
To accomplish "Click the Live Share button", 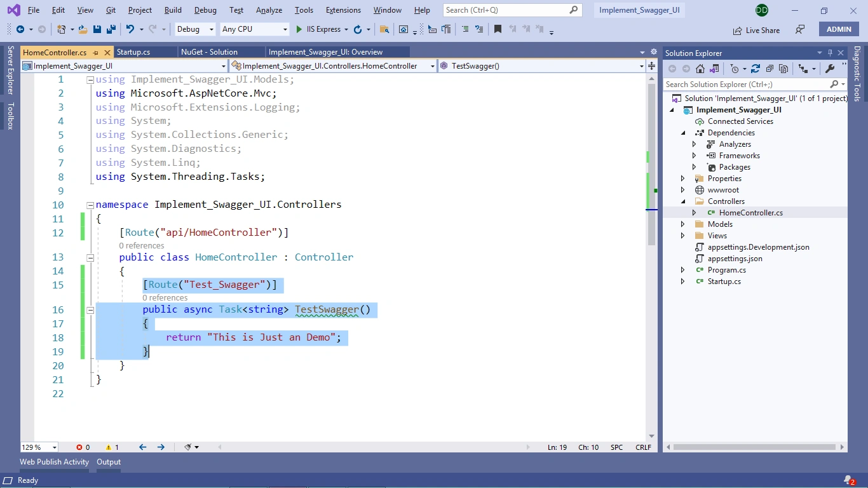I will click(x=756, y=30).
